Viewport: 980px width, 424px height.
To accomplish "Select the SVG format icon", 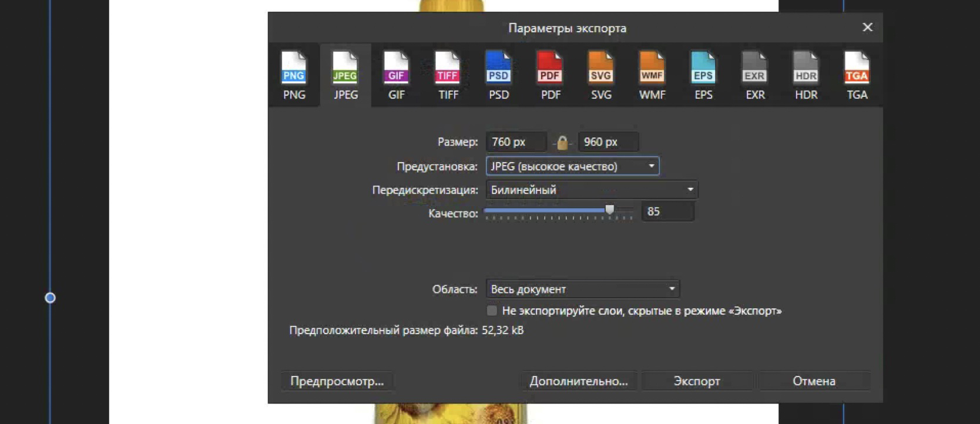I will click(601, 76).
